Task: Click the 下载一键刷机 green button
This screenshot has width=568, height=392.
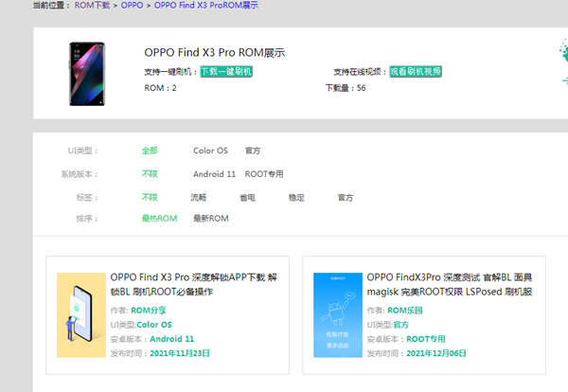Action: [226, 71]
